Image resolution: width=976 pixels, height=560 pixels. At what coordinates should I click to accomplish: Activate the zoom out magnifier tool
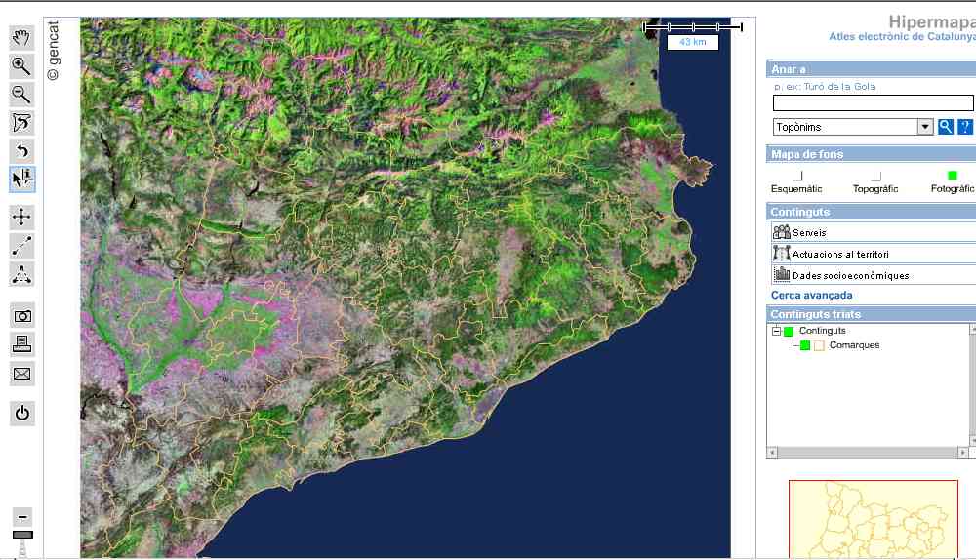[22, 95]
